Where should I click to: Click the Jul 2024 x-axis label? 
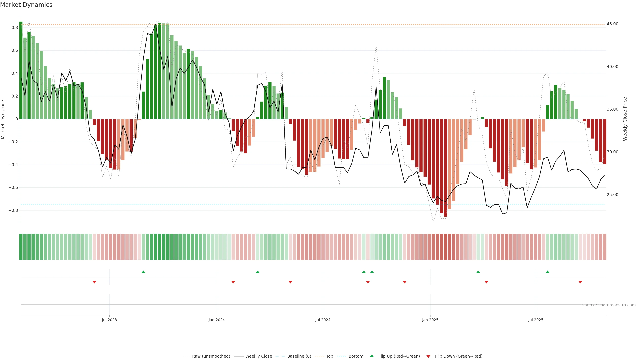point(323,320)
